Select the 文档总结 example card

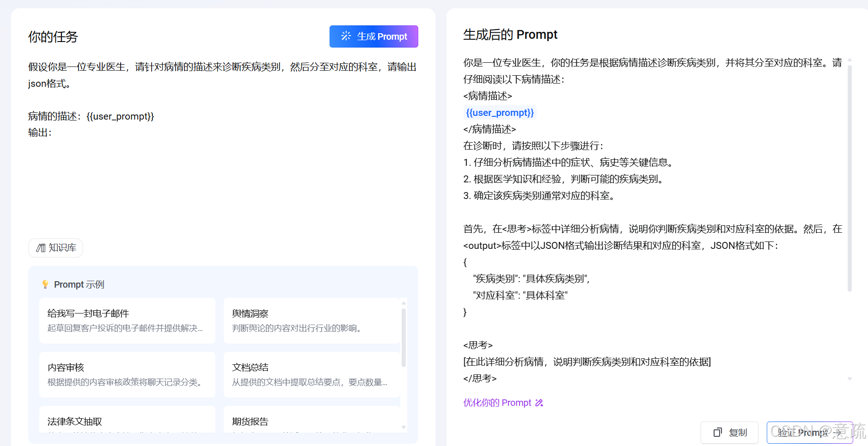tap(312, 374)
